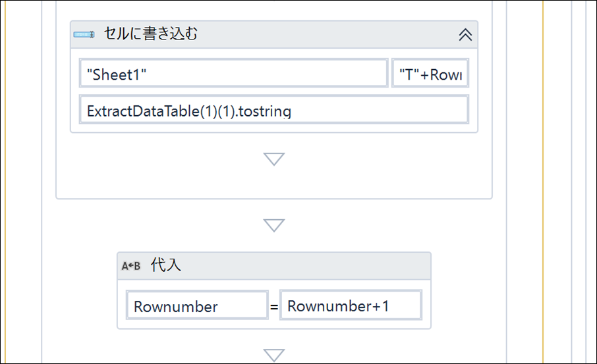
Task: Click the equals sign in 代入 activity
Action: [x=274, y=307]
